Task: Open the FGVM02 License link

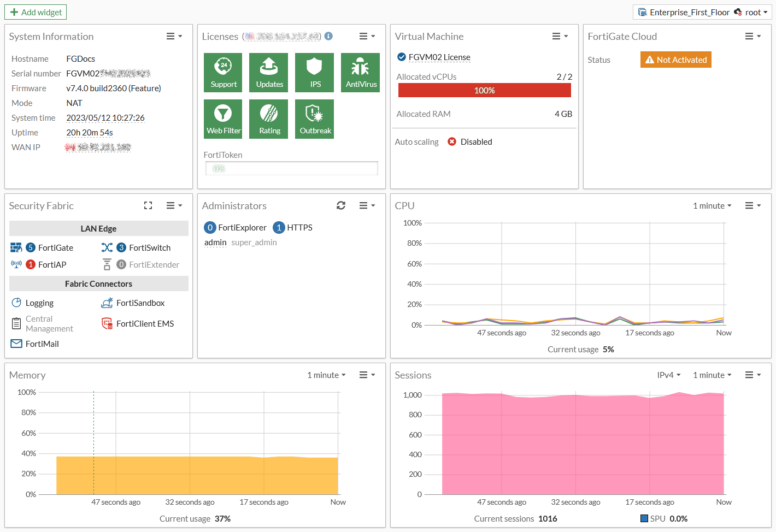Action: [x=440, y=57]
